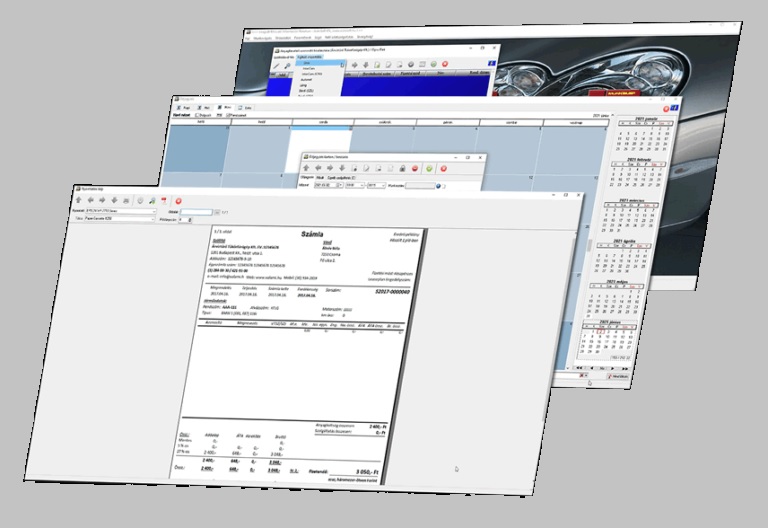
Task: Click the left arrow in print preview toolbar
Action: tap(91, 200)
